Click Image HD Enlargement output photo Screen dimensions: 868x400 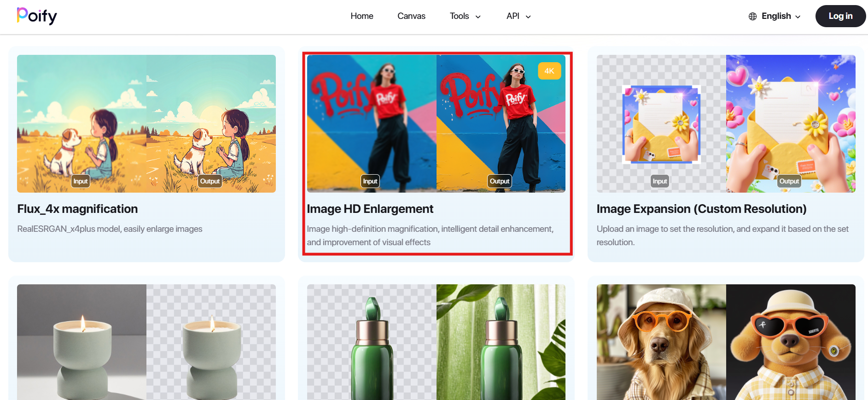tap(501, 124)
